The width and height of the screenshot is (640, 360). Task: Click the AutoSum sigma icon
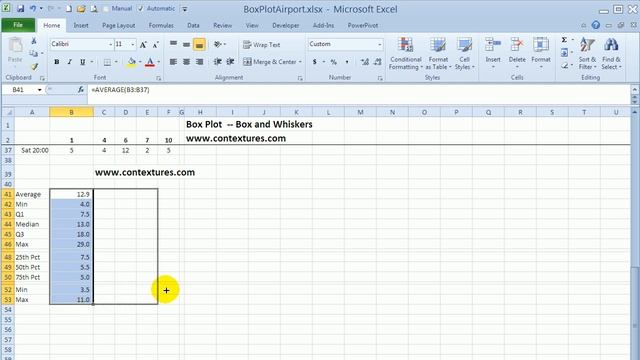564,40
